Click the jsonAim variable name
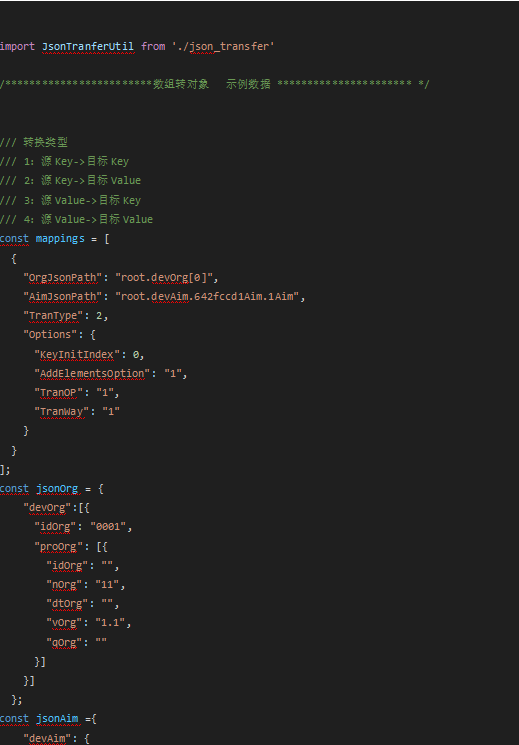Screen dimensions: 519x745 point(57,718)
